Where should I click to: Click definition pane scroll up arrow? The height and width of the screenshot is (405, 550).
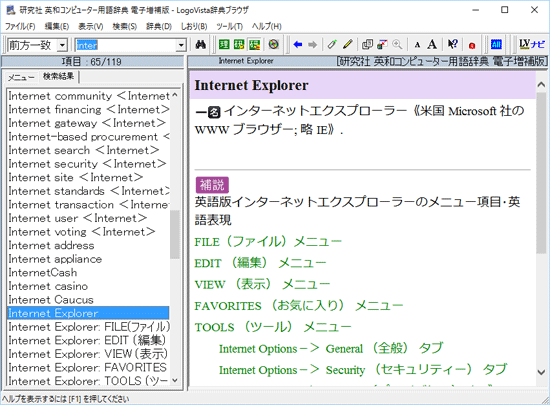coord(541,84)
